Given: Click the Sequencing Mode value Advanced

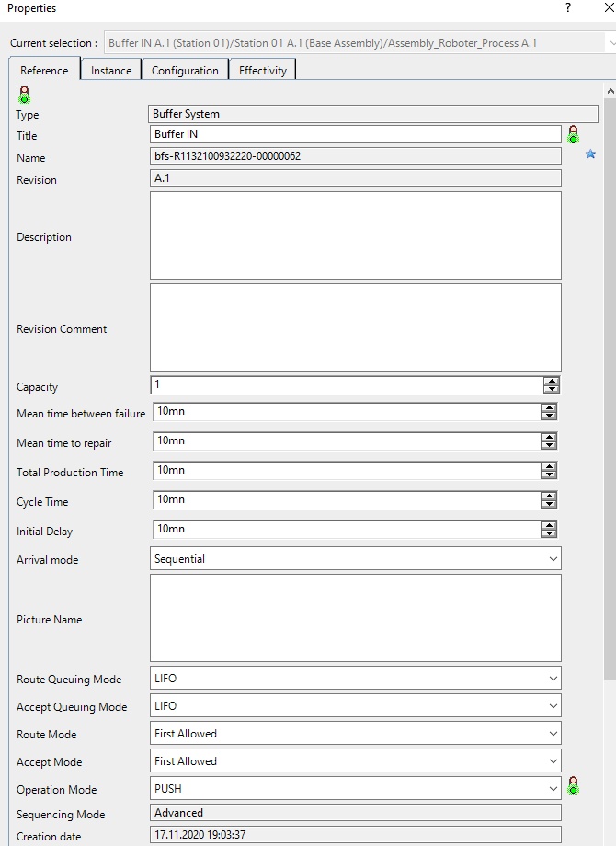Looking at the screenshot, I should (x=356, y=813).
